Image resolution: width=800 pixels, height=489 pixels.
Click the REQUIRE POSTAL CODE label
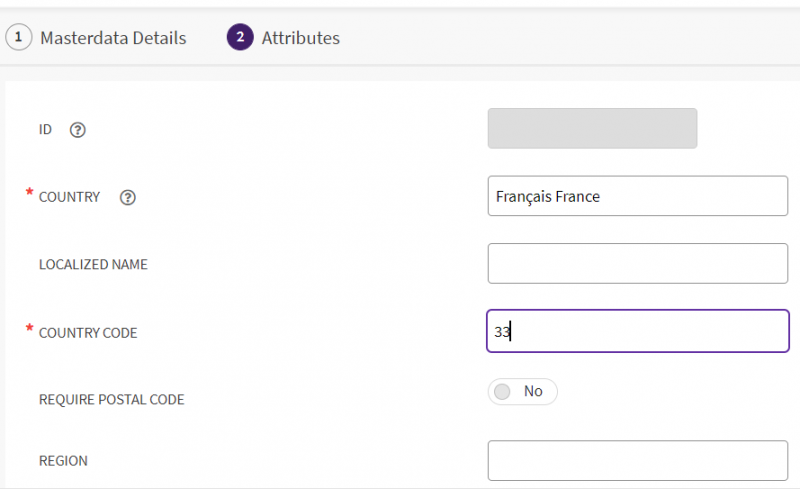pos(111,399)
